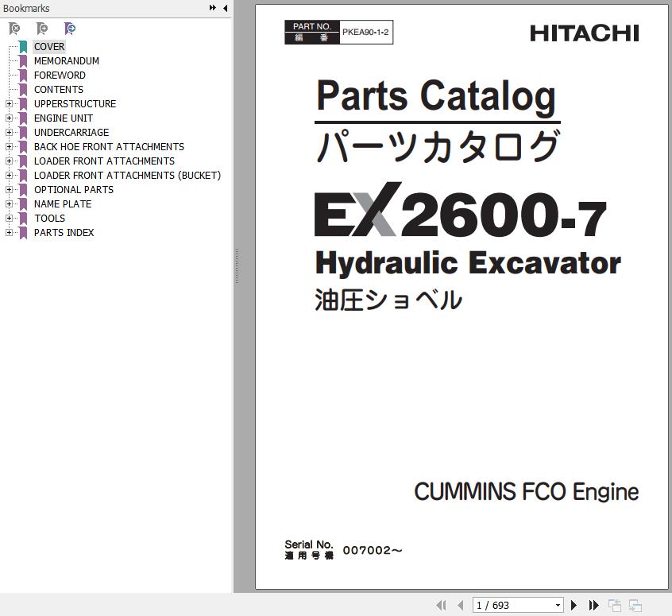Collapse the Bookmarks panel with the left arrow

coord(225,8)
